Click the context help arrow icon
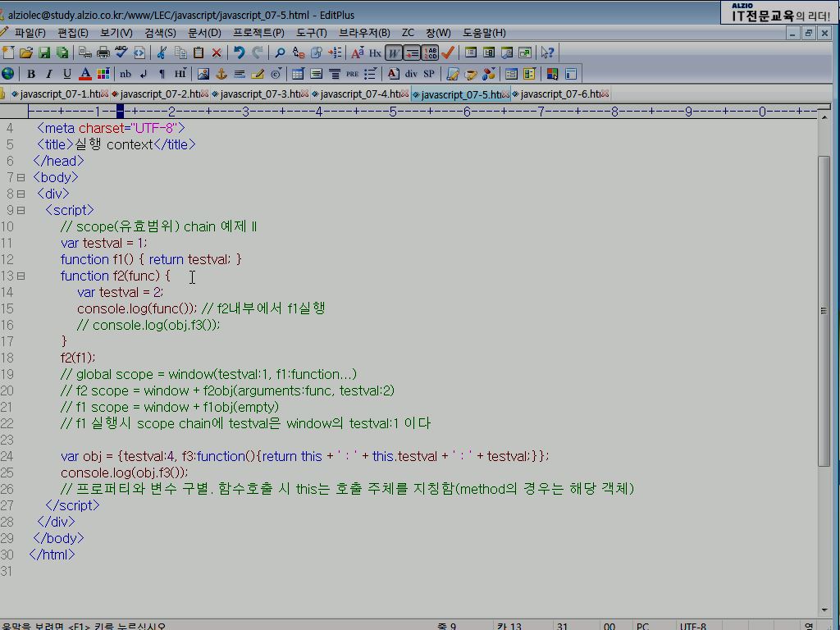840x630 pixels. (x=547, y=52)
